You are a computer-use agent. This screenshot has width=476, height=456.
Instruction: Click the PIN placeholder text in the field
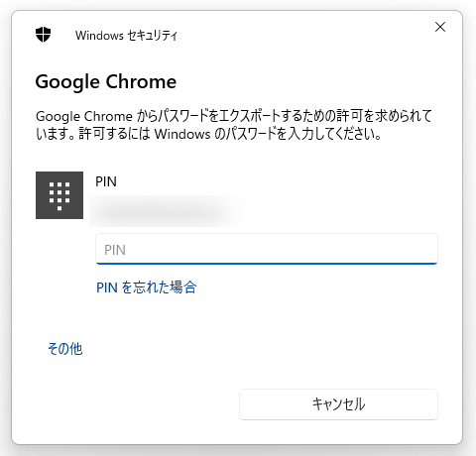tap(115, 250)
